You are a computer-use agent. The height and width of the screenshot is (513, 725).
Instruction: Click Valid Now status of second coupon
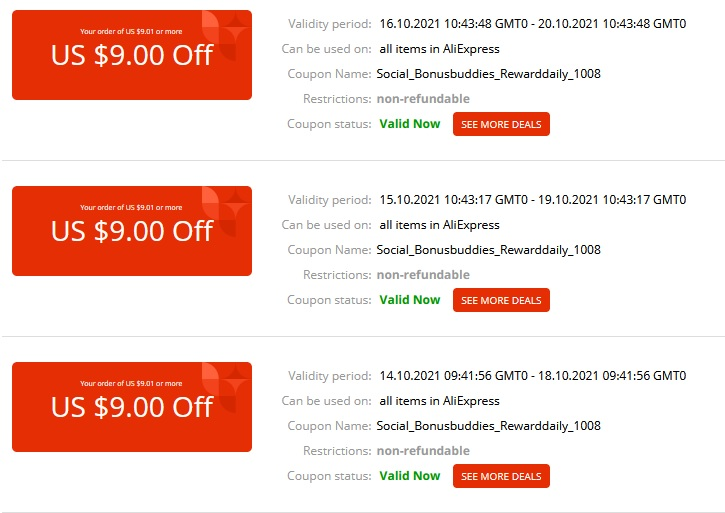point(410,300)
